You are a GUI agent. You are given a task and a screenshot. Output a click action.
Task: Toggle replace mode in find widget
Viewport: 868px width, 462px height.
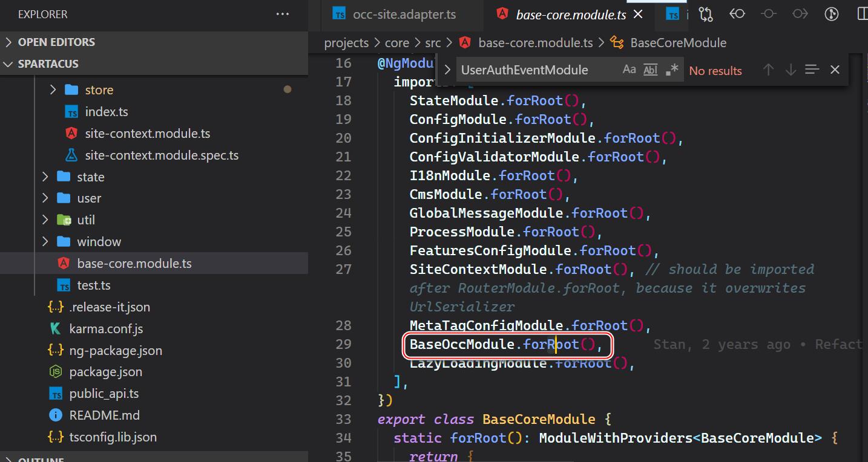click(447, 70)
